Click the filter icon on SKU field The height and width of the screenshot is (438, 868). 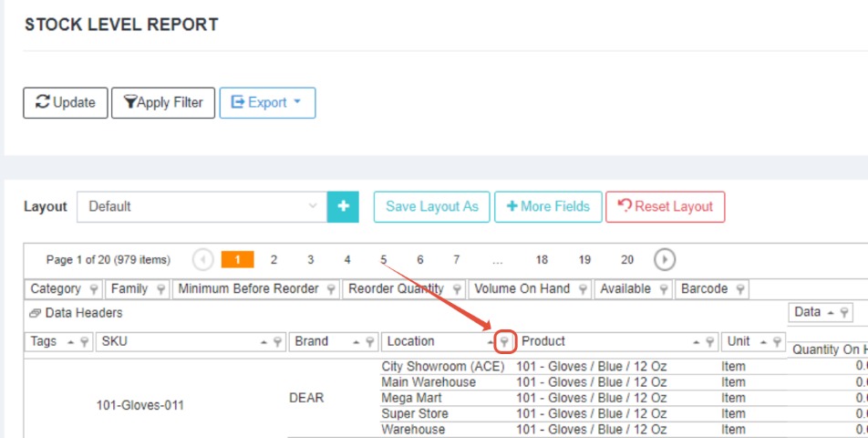click(277, 342)
